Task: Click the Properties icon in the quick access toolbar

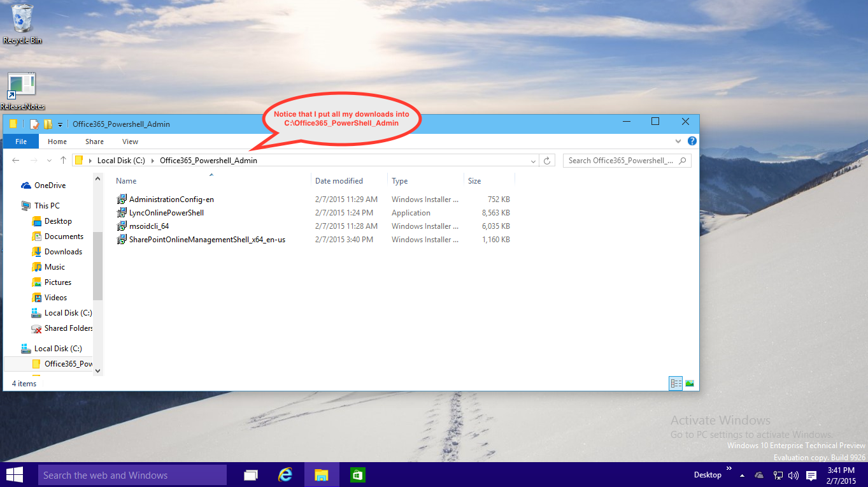Action: 34,124
